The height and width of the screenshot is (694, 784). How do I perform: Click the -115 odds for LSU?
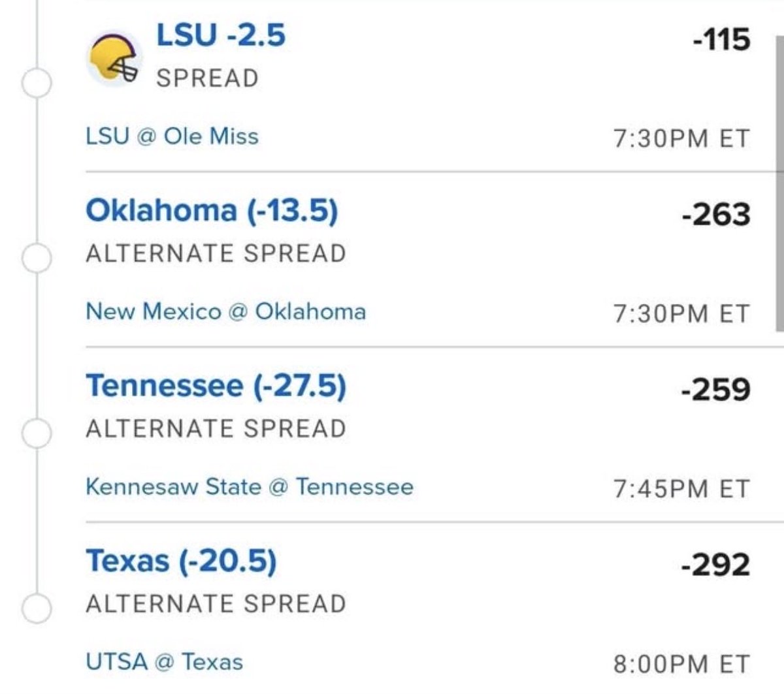tap(721, 40)
